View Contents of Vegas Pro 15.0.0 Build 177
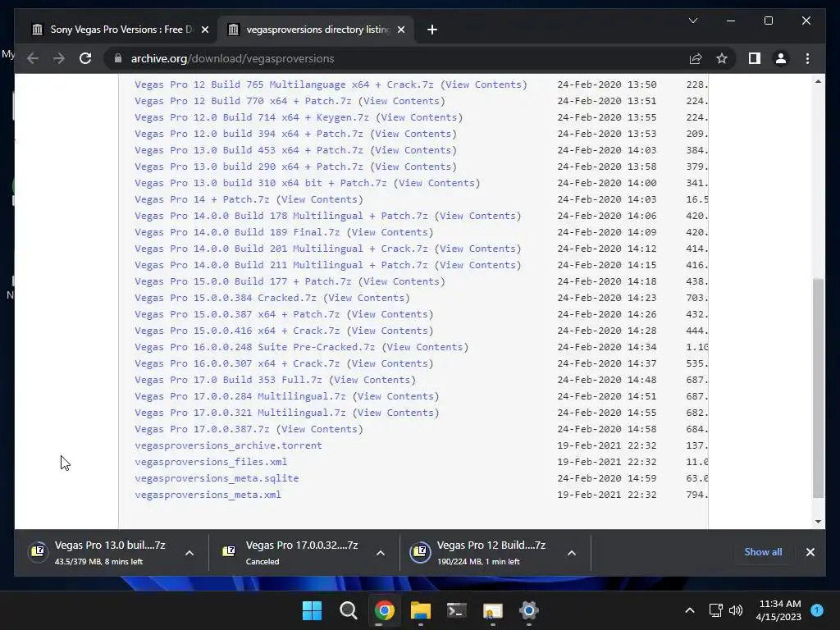Image resolution: width=840 pixels, height=630 pixels. pos(402,281)
